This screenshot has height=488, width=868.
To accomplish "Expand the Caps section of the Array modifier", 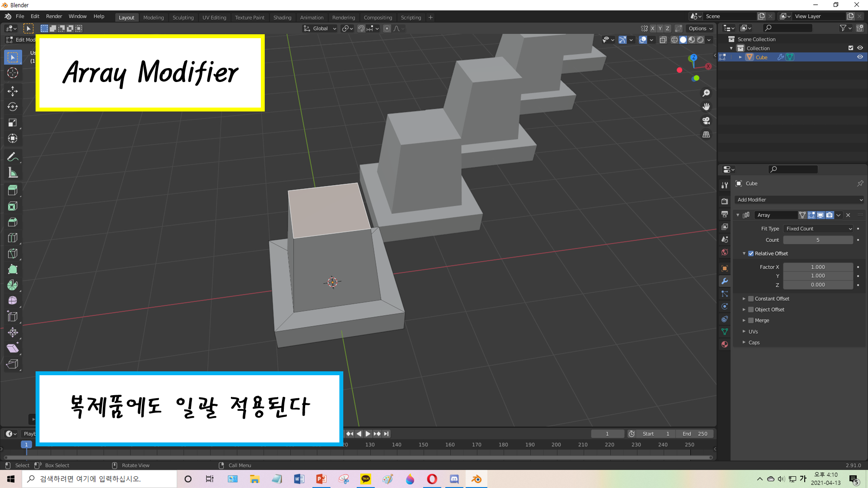I will 754,342.
